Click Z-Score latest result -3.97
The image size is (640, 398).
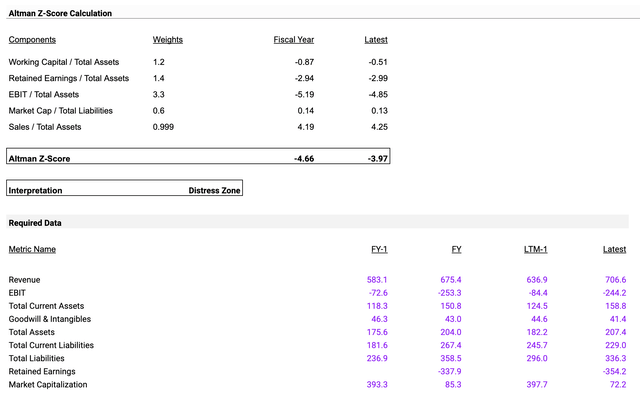click(378, 159)
